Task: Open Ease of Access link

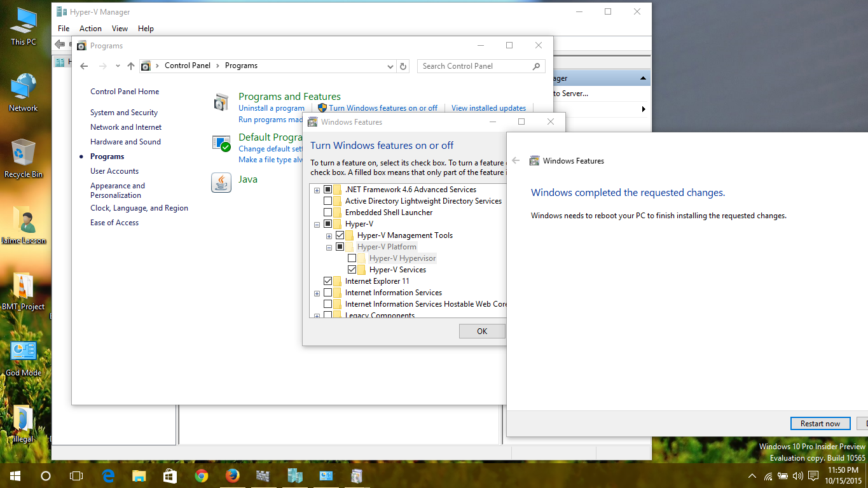Action: pos(114,223)
